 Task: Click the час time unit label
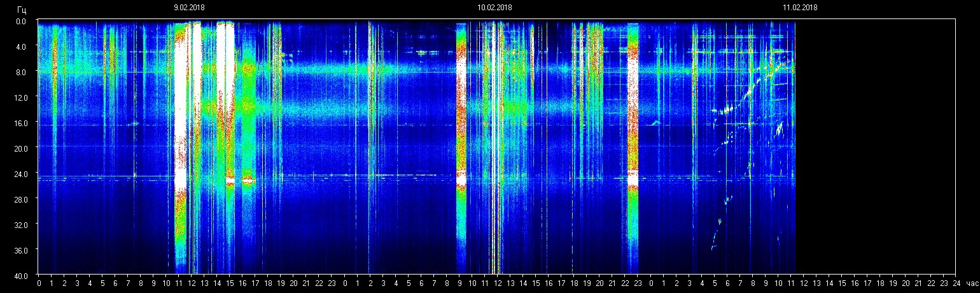coord(971,283)
